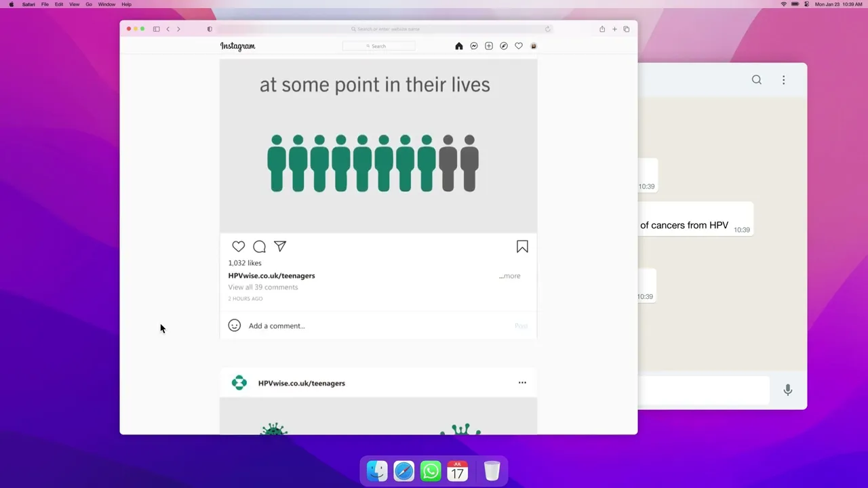Click the 1,032 likes count
Screen dimensions: 868x488
click(245, 263)
